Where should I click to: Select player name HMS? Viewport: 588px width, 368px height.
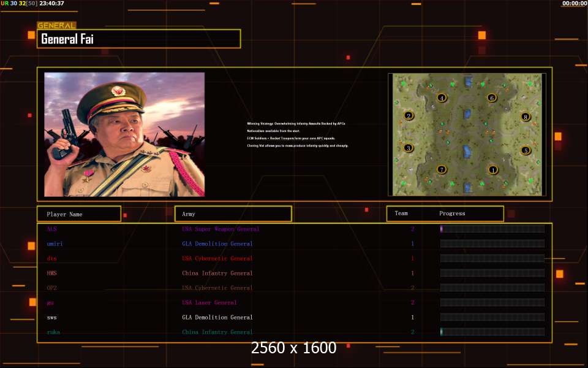51,273
